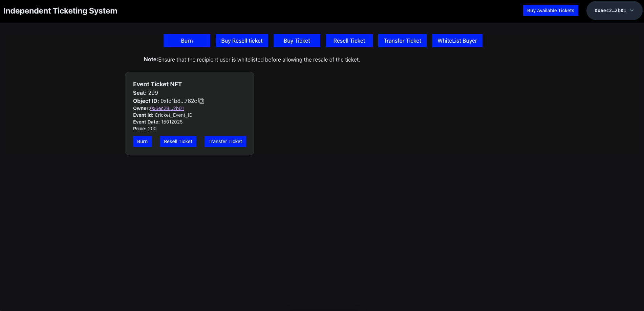Click Buy Available Tickets
Screen dimensions: 644x311
coord(551,10)
